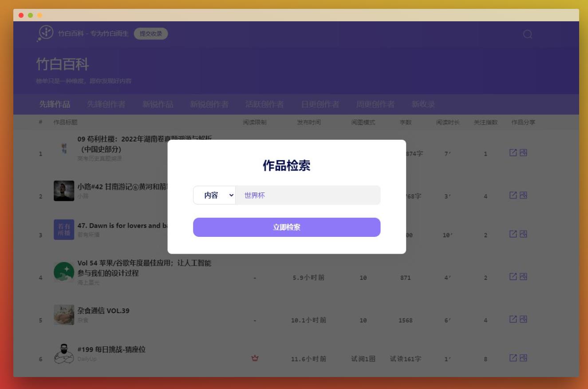588x389 pixels.
Task: Open the 内容 search type dropdown
Action: point(214,195)
